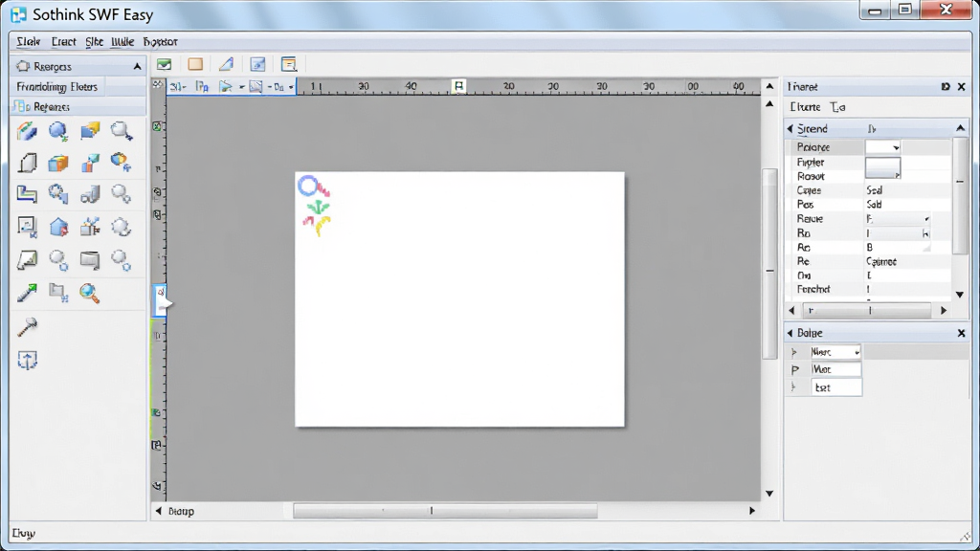This screenshot has width=980, height=551.
Task: Click the pin icon in the right panel header
Action: 946,87
